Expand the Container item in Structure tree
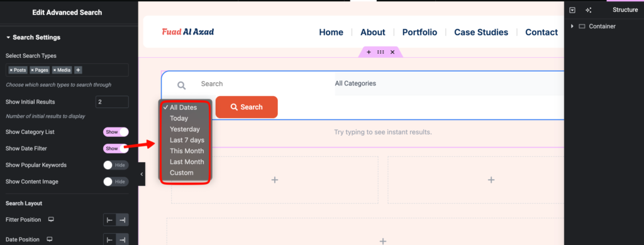 [x=572, y=26]
